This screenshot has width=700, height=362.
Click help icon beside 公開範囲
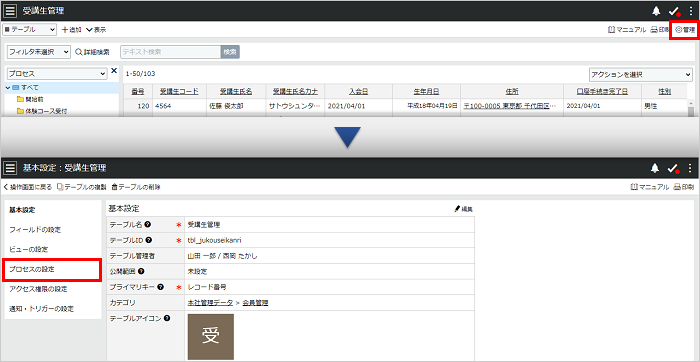[141, 271]
